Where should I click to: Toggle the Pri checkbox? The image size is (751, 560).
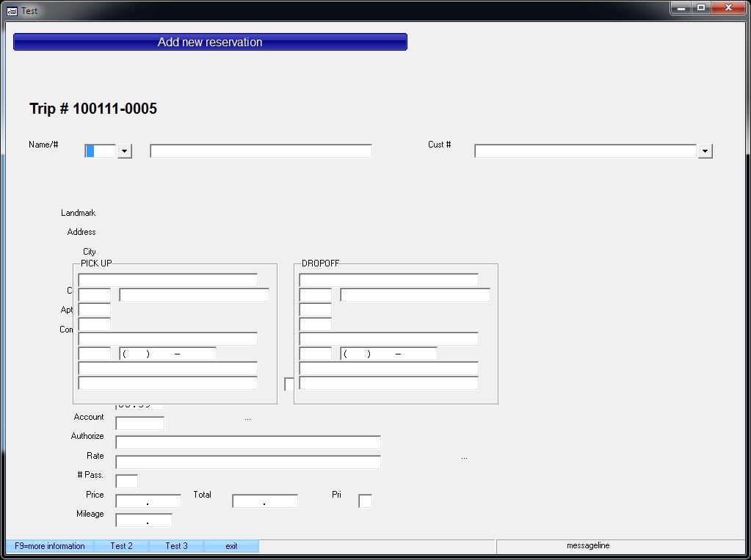point(365,501)
